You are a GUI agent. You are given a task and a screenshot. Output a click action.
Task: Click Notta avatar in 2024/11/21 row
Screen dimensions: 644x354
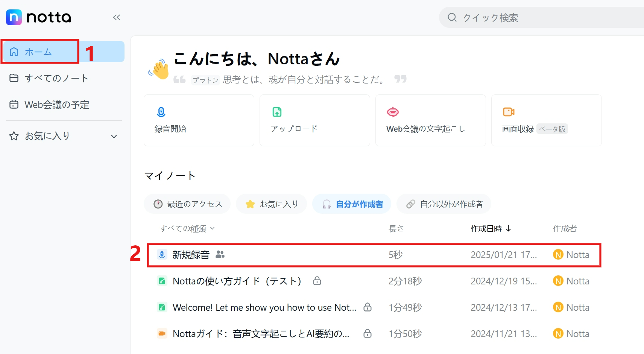(558, 334)
